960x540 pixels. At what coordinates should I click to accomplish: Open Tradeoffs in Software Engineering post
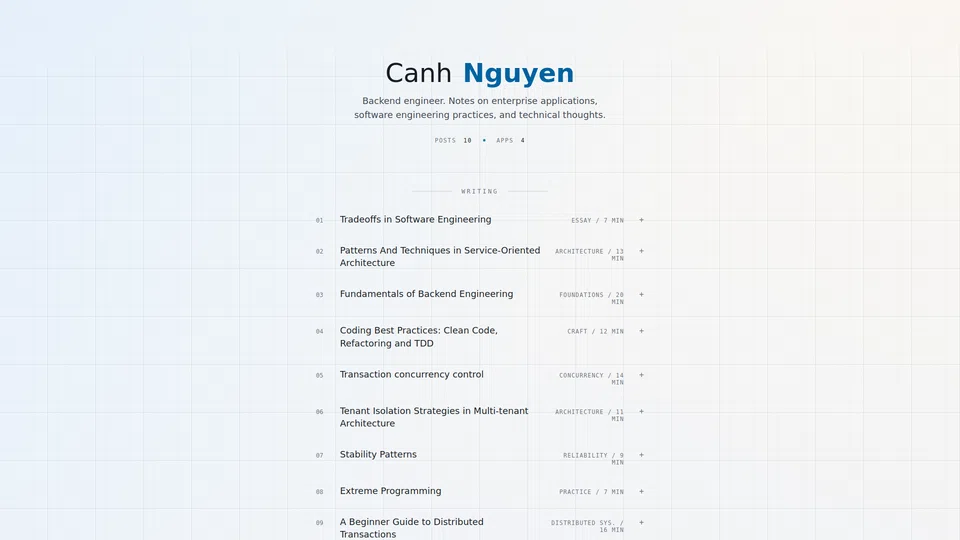(x=415, y=219)
